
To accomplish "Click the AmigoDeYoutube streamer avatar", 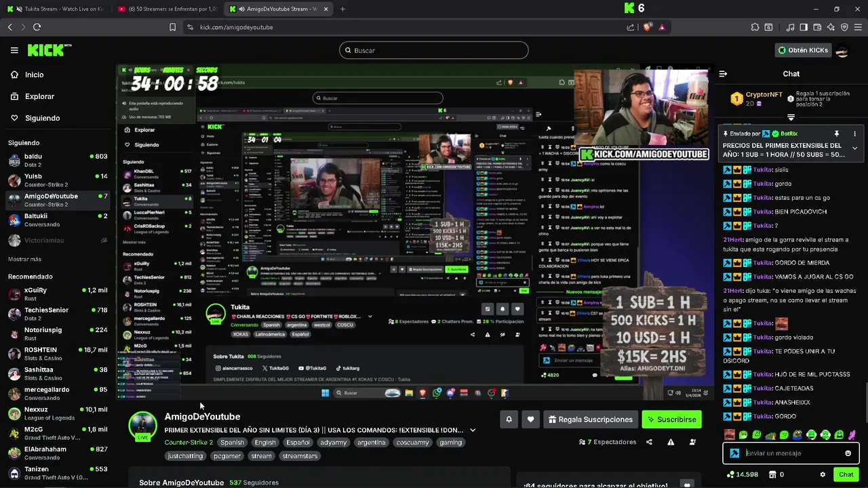I will tap(142, 426).
